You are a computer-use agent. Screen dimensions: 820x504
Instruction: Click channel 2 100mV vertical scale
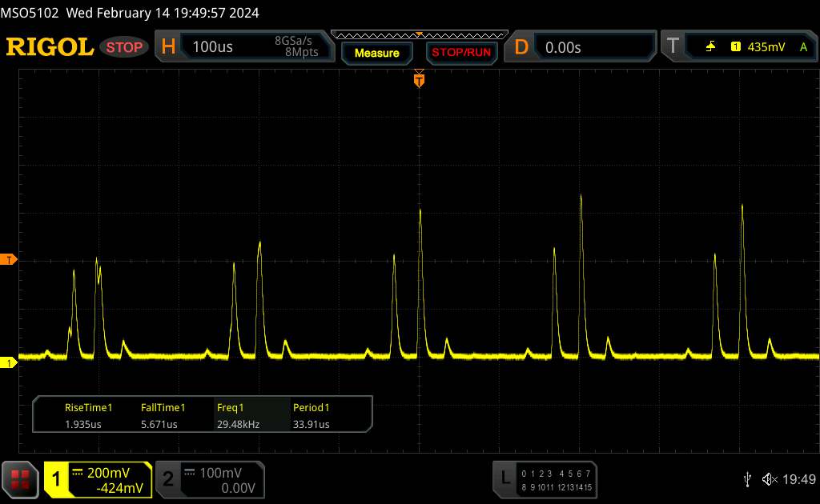point(220,473)
